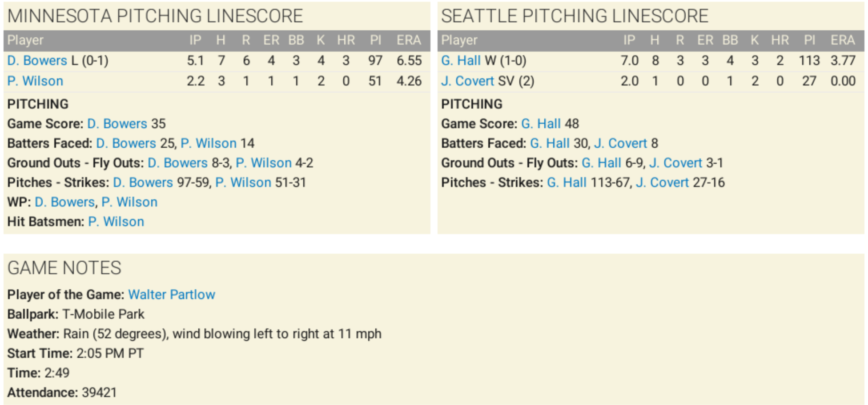
Task: Click P. Wilson link in Minnesota Ground Outs line
Action: coord(264,163)
